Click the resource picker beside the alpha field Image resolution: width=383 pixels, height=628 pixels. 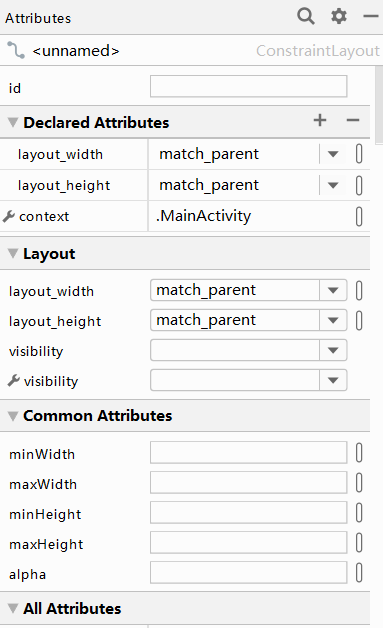tap(359, 572)
